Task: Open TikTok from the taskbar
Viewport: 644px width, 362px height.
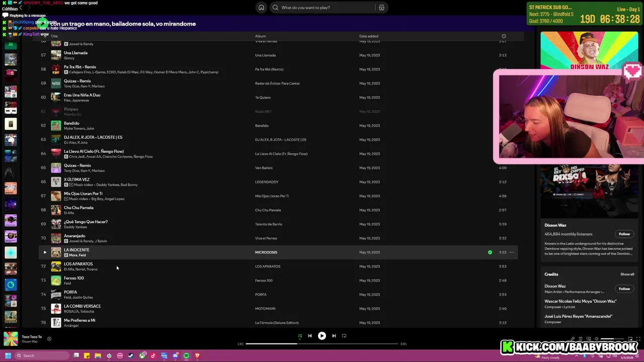Action: [x=153, y=356]
